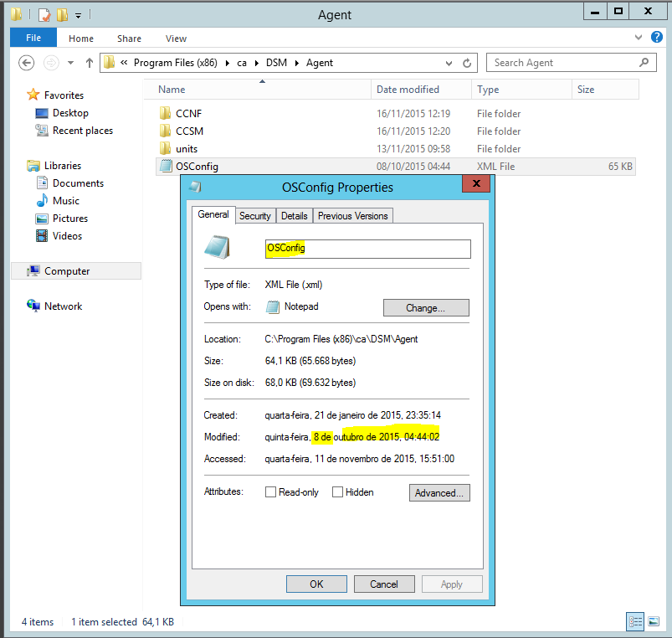
Task: Select Details view from the status bar
Action: tap(635, 622)
